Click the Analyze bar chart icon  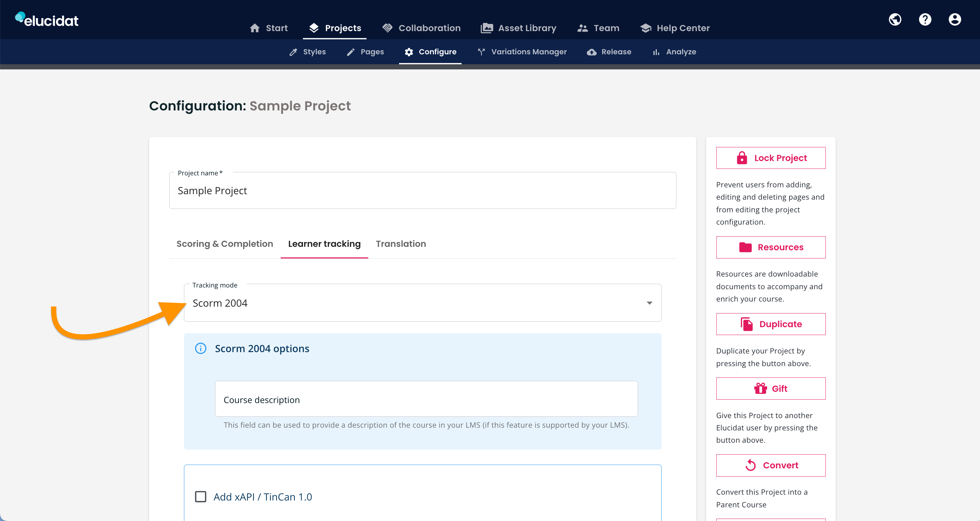point(656,52)
